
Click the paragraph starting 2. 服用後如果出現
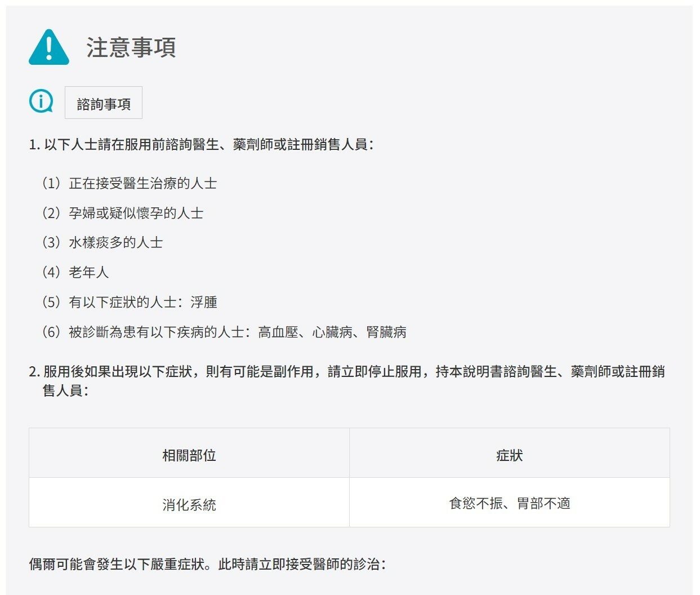tap(346, 372)
